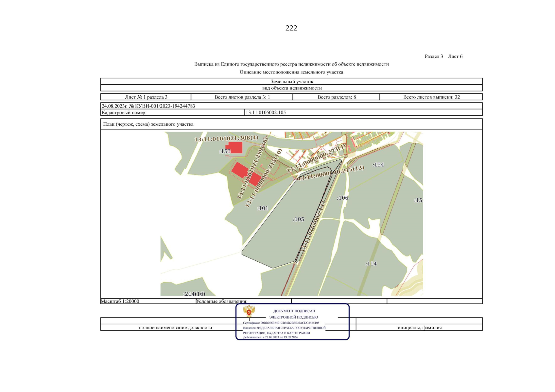Viewport: 555px width, 392px height.
Task: Click the "Лист № 1 раздела 3" cell
Action: tap(146, 97)
